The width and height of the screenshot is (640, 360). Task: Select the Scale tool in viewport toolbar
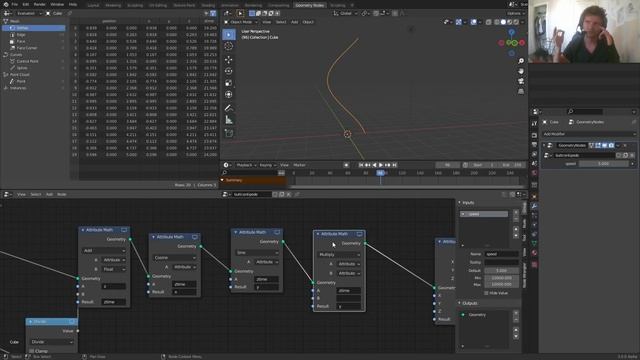(229, 83)
